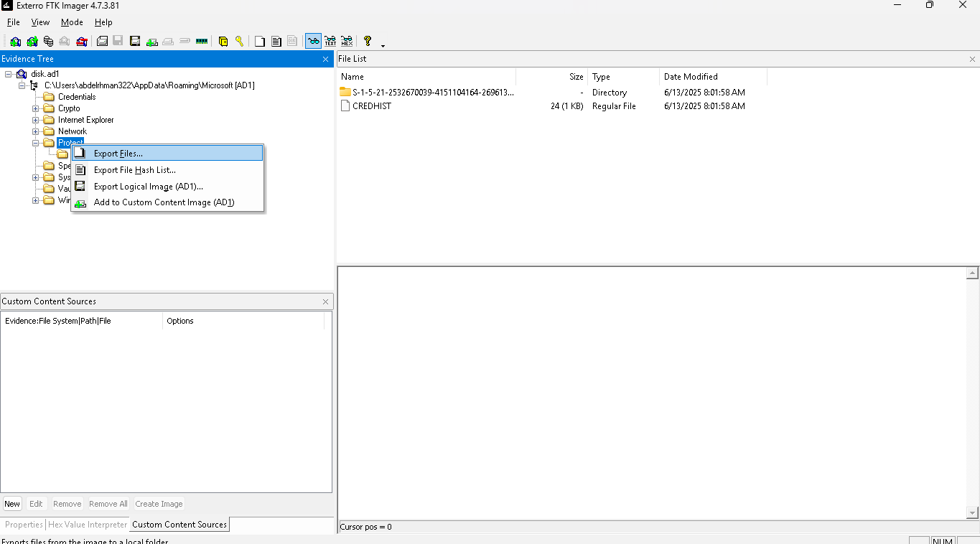Choose Add to Custom Content Image (AD1)

click(x=167, y=202)
